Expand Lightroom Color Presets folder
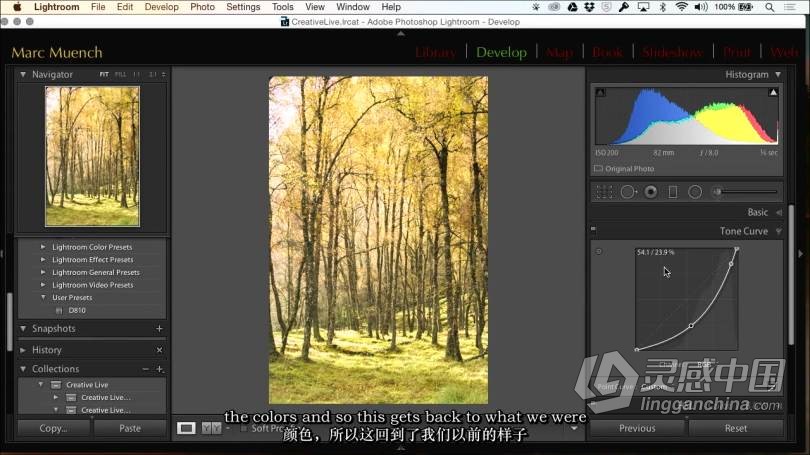The width and height of the screenshot is (810, 455). point(43,247)
